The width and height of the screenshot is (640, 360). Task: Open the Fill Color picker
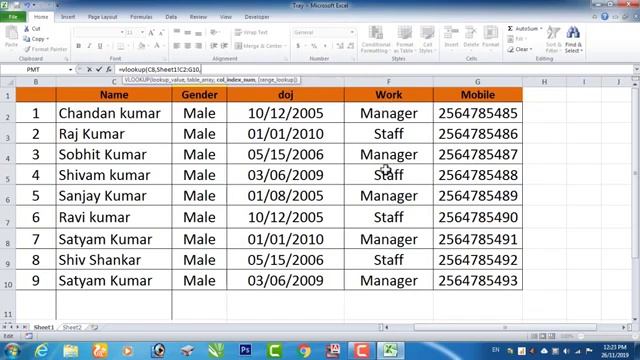tap(142, 46)
